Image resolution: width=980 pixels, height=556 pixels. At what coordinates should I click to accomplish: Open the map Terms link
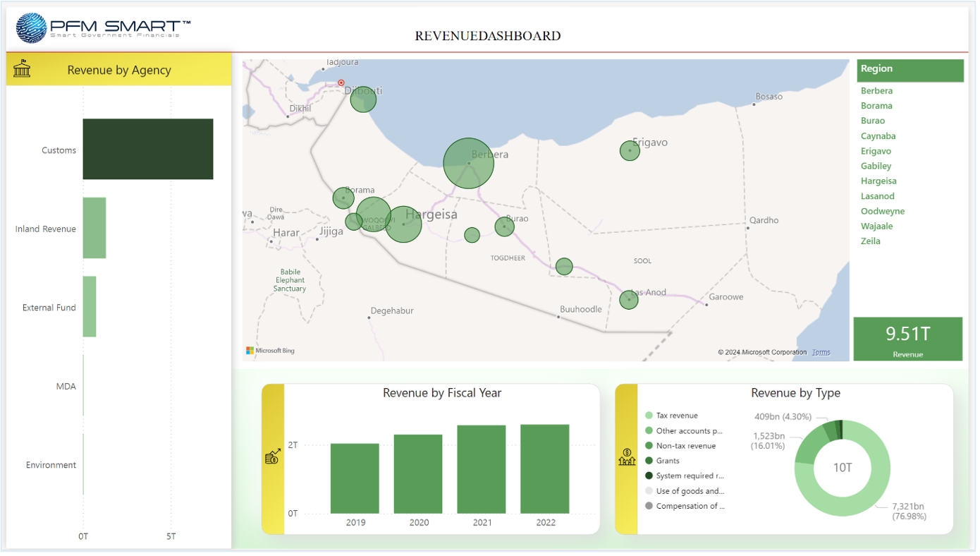[x=821, y=352]
